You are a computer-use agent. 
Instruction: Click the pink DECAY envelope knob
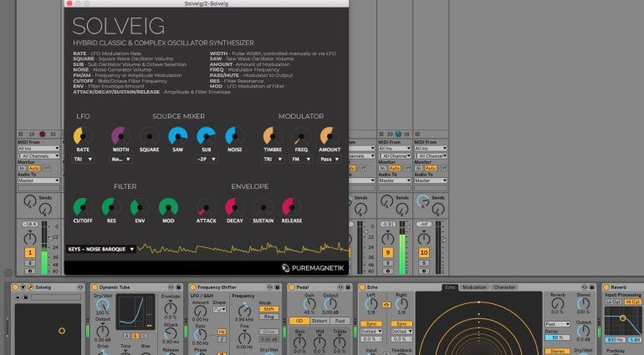click(x=233, y=207)
